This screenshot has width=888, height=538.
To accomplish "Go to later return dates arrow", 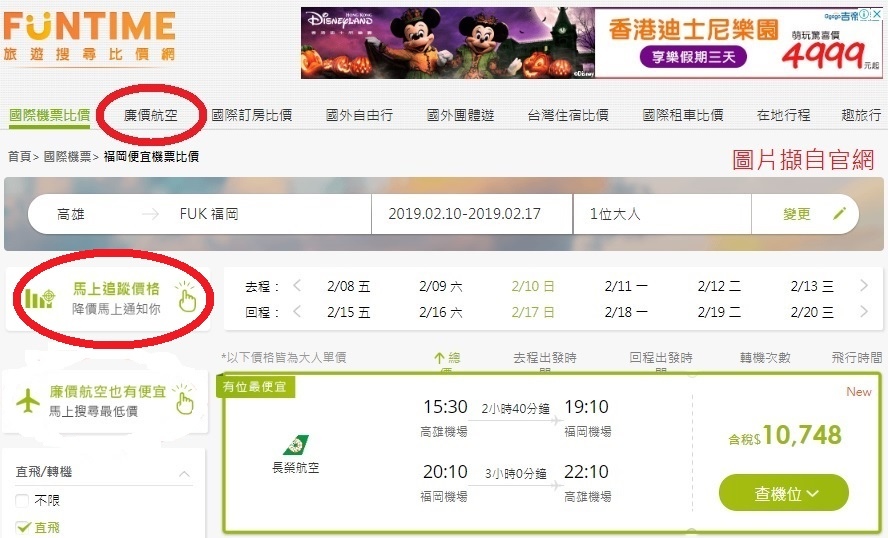I will (x=864, y=311).
